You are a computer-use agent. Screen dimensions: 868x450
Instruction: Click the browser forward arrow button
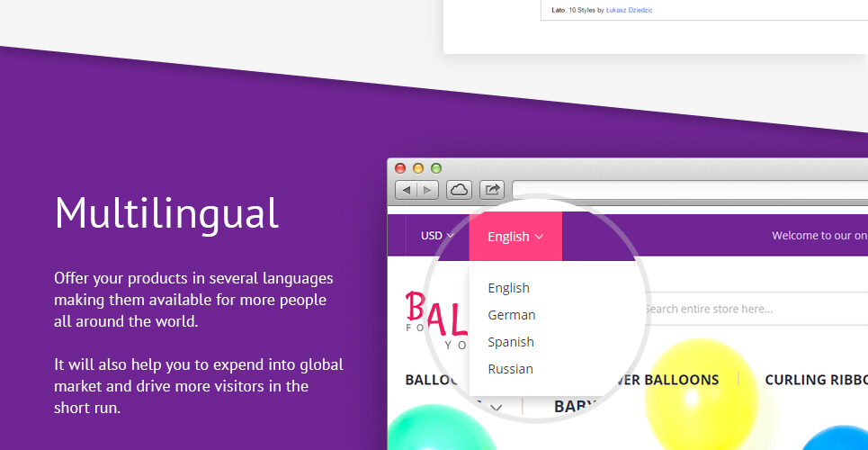tap(427, 190)
